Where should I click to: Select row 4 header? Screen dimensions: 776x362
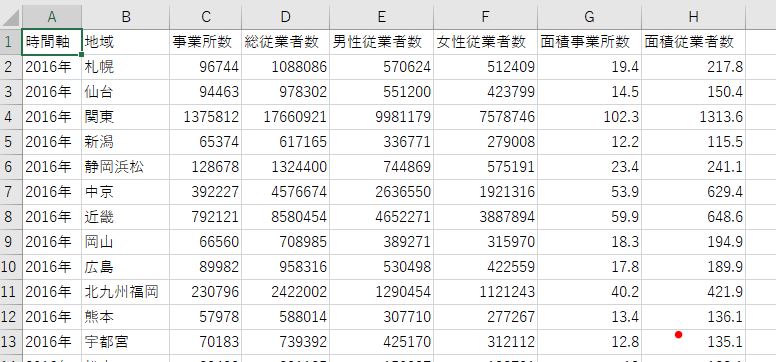pos(11,117)
